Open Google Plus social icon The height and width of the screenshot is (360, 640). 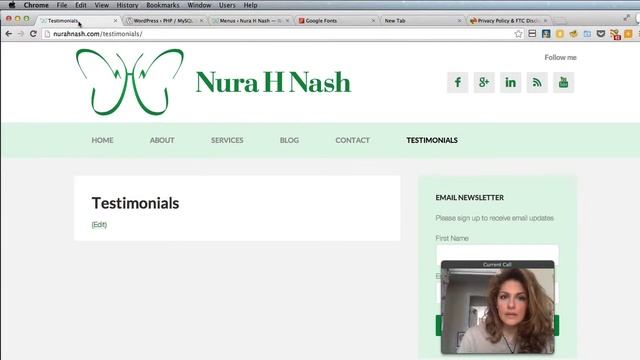coord(484,82)
